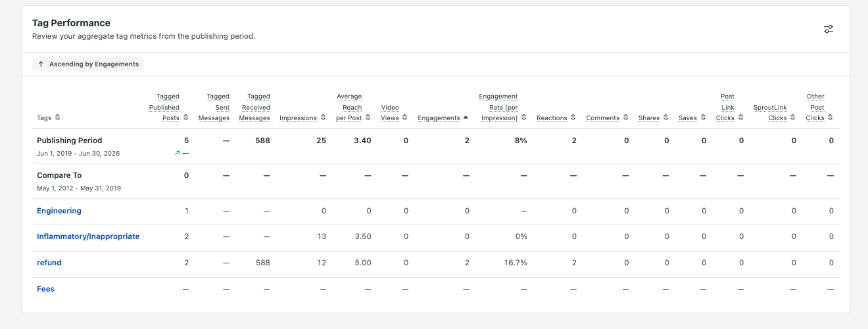Screen dimensions: 868x329
Task: Sort by Average Reach per Post
Action: click(368, 118)
